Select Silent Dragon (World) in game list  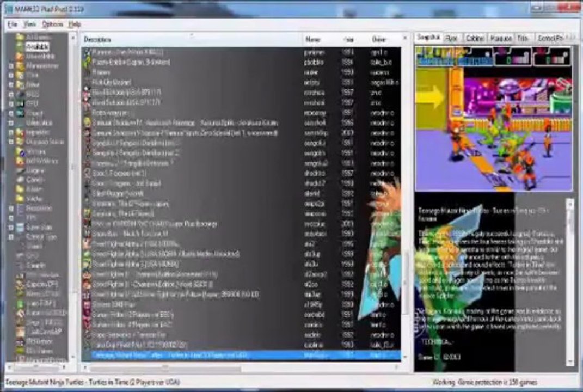(241, 193)
